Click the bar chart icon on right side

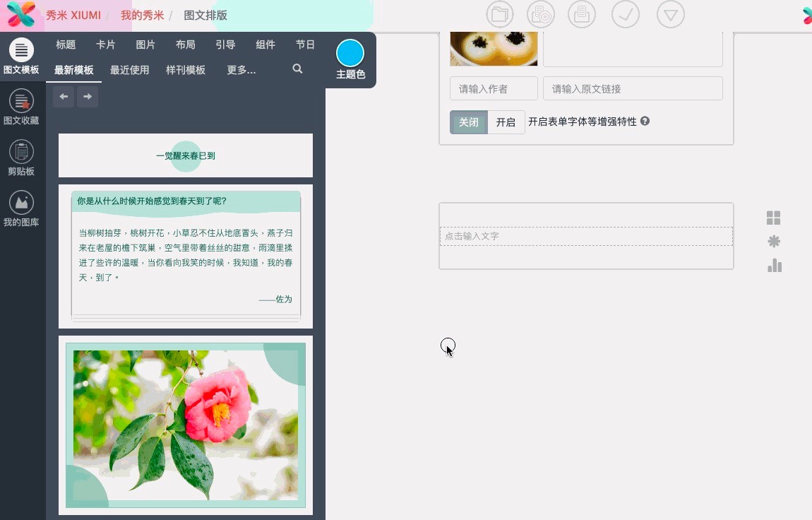point(774,265)
